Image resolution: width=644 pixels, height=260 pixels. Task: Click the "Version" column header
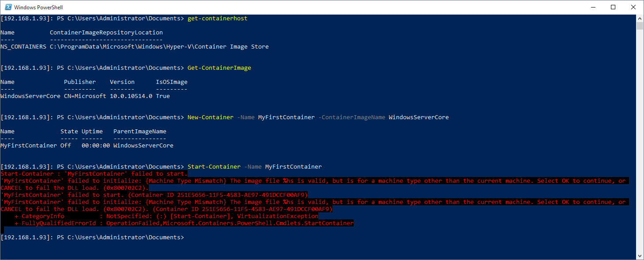point(122,82)
